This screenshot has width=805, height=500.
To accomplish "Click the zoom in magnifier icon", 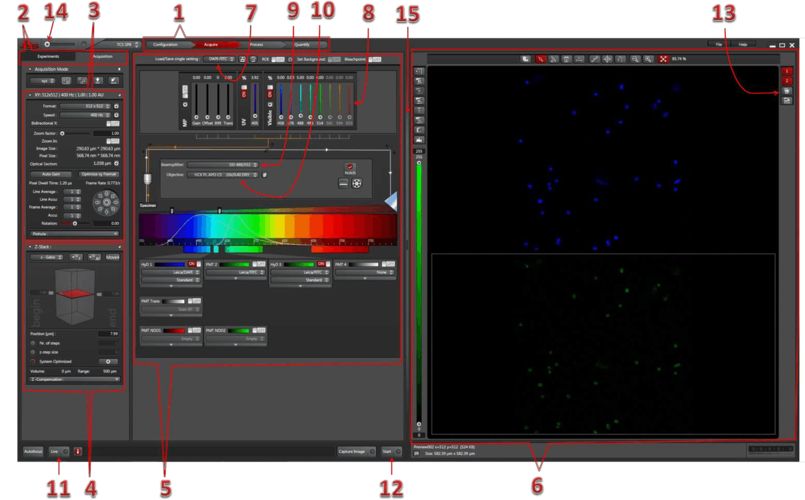I will (x=634, y=60).
